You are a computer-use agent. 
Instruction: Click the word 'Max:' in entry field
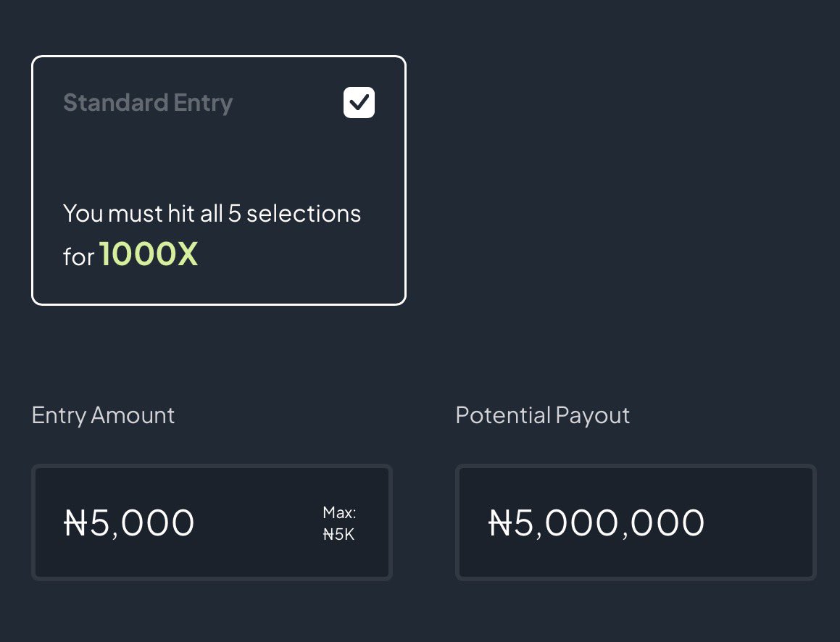(339, 513)
